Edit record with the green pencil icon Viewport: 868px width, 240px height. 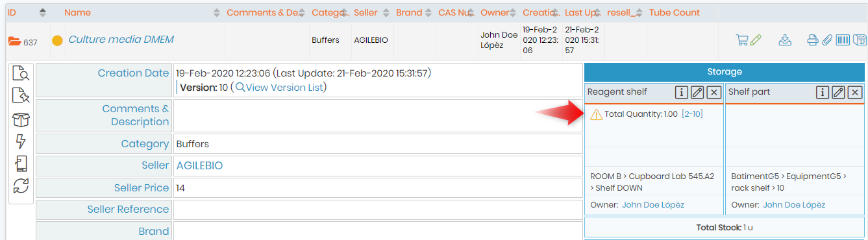(x=755, y=40)
